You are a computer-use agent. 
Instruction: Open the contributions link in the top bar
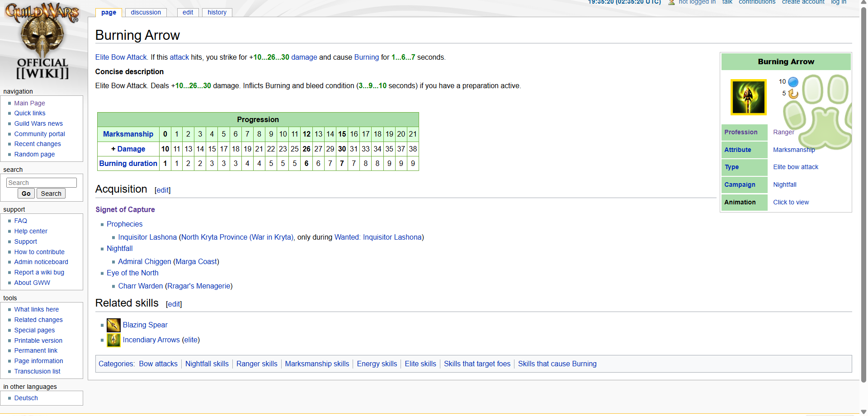(x=757, y=2)
